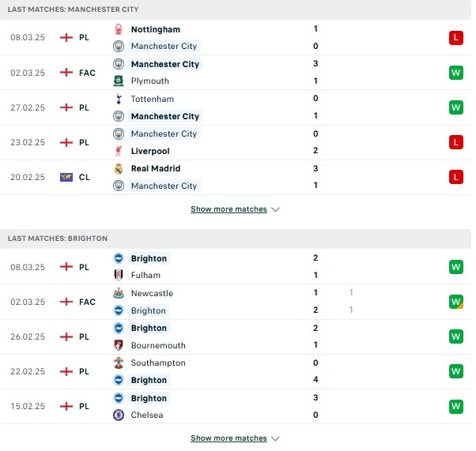Click the Nottingham Forest club crest

coord(119,29)
